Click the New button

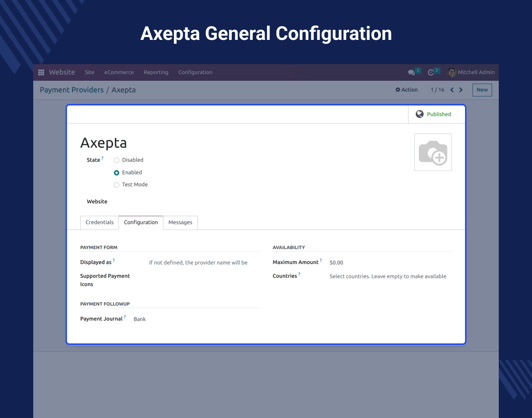(482, 90)
